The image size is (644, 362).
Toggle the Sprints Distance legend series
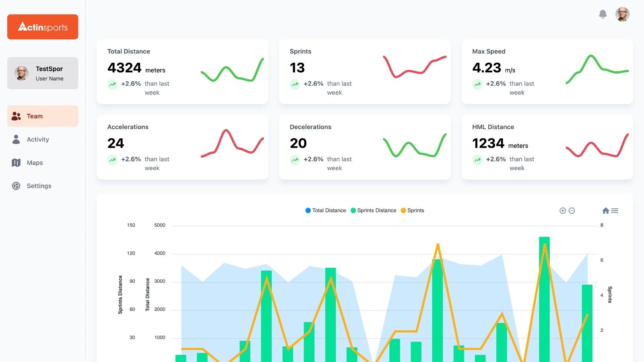(x=373, y=210)
